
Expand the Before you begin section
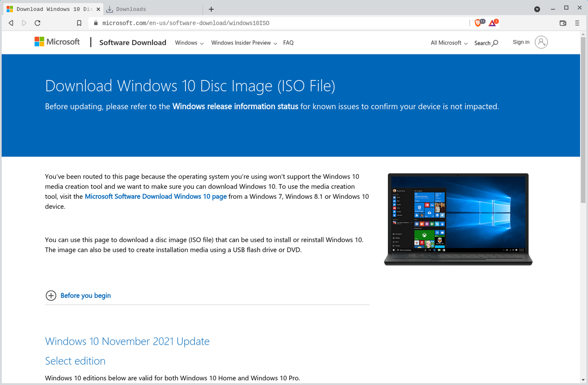tap(85, 296)
